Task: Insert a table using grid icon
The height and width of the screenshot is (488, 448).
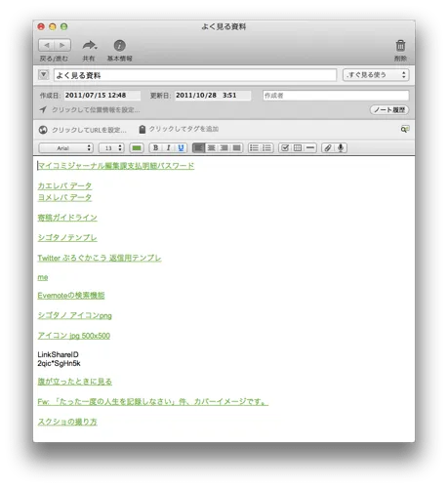Action: coord(298,148)
